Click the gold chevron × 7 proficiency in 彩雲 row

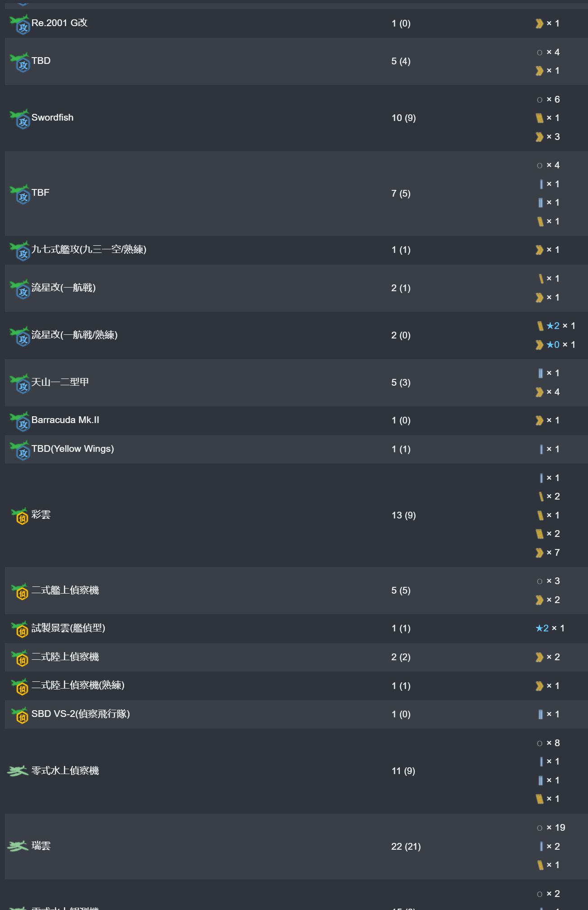(548, 553)
